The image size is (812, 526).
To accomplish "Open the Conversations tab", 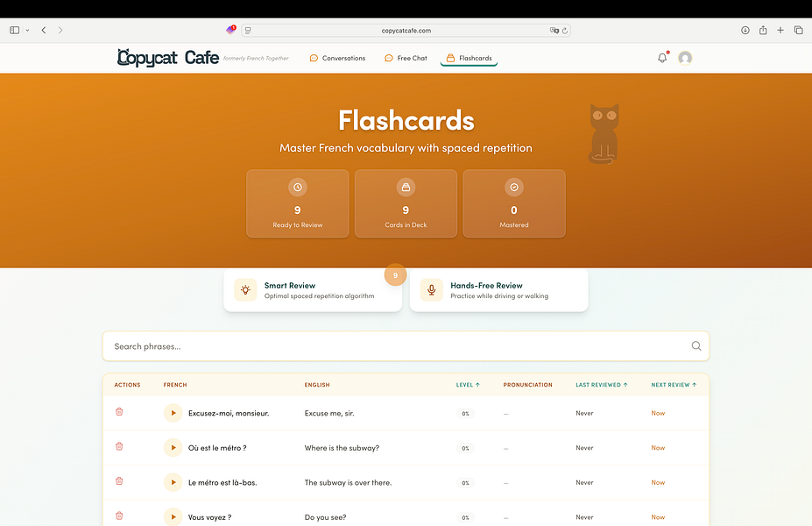I will (x=337, y=58).
